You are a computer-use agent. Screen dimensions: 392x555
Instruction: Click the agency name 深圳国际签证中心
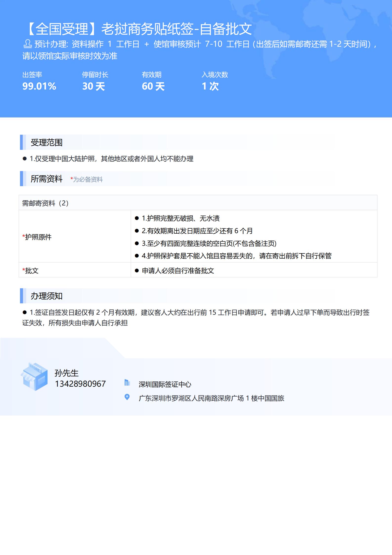[165, 384]
